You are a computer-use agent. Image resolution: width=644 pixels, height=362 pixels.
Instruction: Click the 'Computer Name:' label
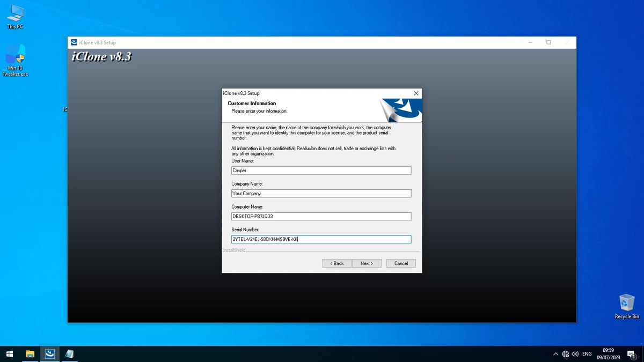(x=247, y=206)
